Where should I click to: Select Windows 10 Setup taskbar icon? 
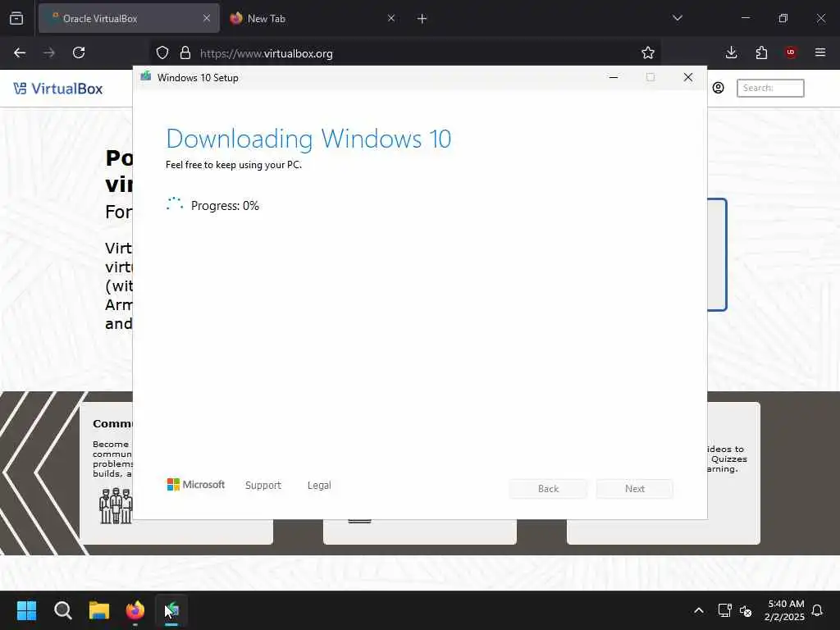pos(171,610)
